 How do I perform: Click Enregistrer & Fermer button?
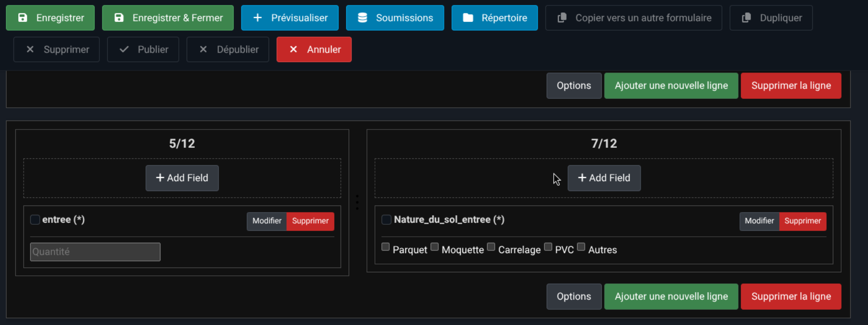pyautogui.click(x=168, y=18)
